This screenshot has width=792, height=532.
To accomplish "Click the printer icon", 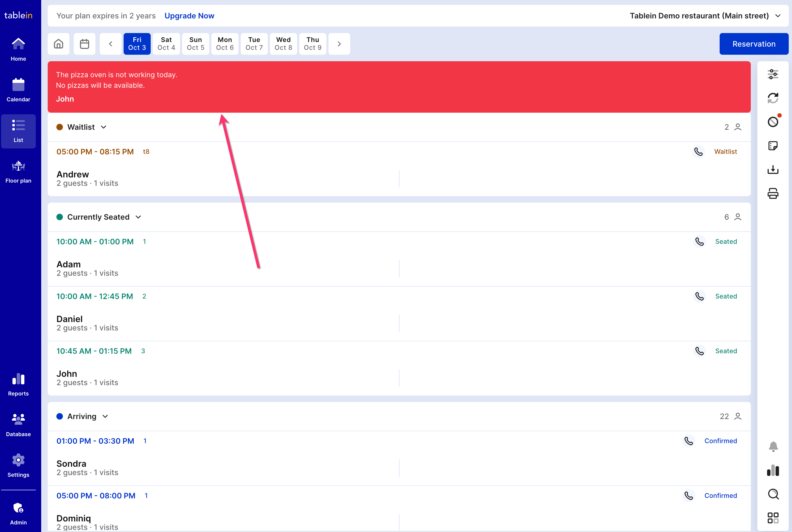I will (x=773, y=193).
